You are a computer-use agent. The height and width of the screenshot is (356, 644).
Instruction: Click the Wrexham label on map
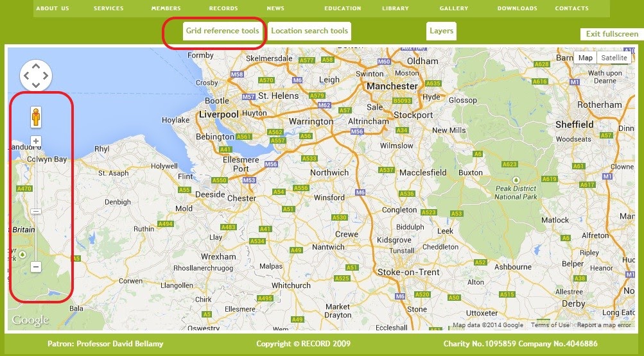click(218, 257)
